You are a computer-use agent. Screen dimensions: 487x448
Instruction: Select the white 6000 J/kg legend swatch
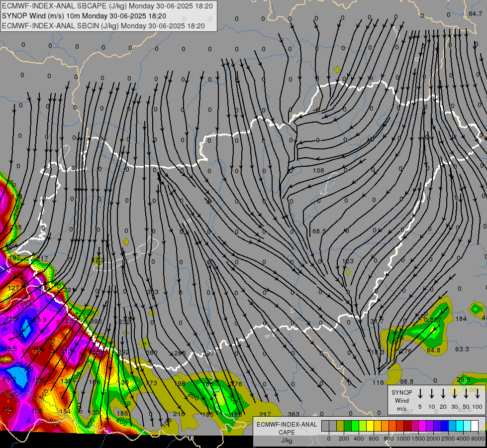coord(475,426)
